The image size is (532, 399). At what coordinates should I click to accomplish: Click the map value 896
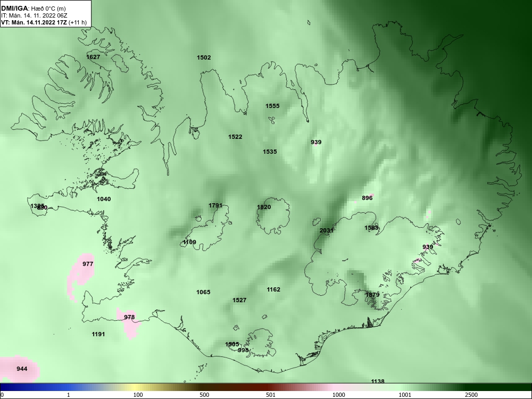click(367, 198)
